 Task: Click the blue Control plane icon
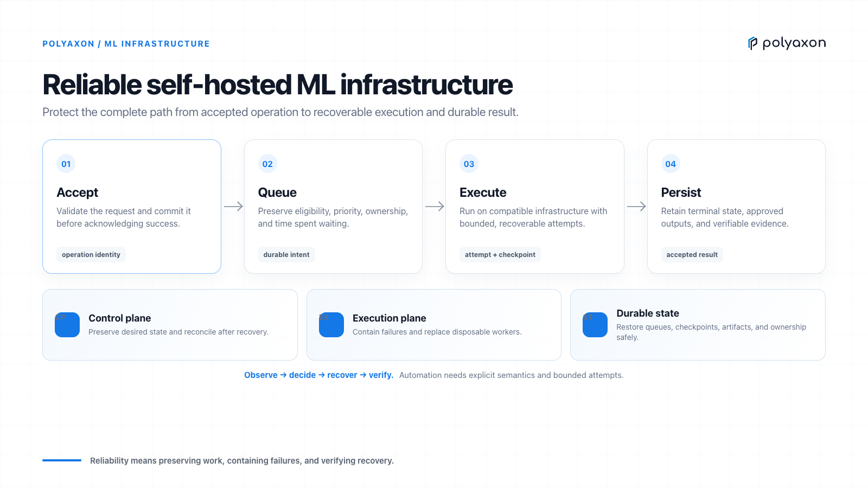[67, 325]
